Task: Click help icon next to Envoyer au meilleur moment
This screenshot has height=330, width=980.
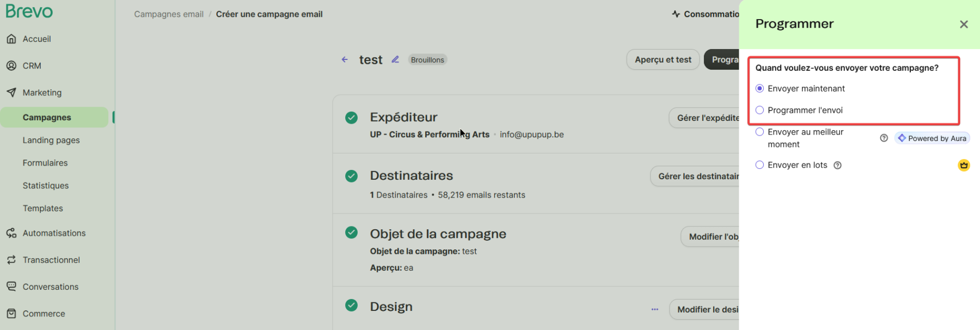Action: pos(884,138)
